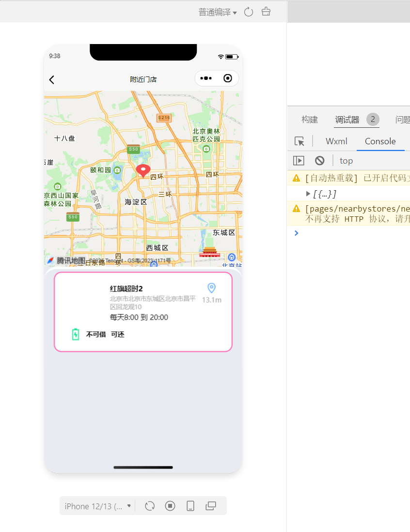Screen dimensions: 410x532
Task: Click the debugger badge showing 2
Action: [373, 120]
